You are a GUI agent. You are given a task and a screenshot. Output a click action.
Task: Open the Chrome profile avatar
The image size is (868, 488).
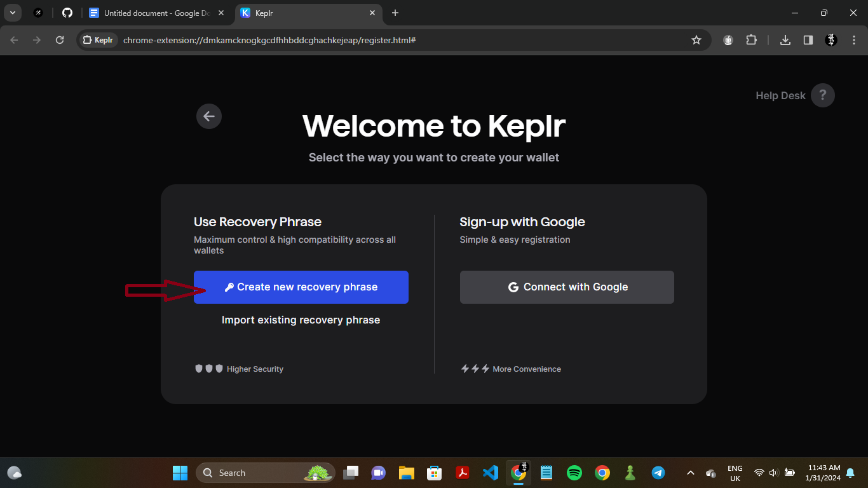click(x=831, y=40)
